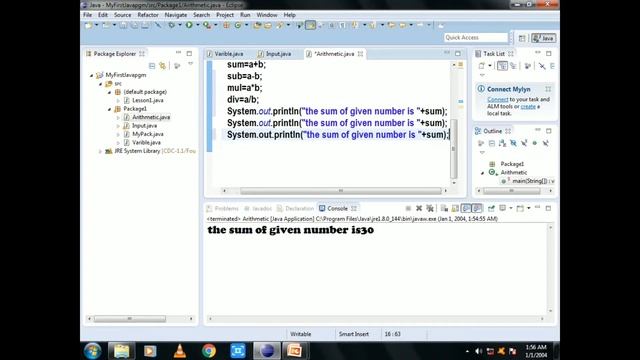640x360 pixels.
Task: Click the create local task link
Action: 528,106
